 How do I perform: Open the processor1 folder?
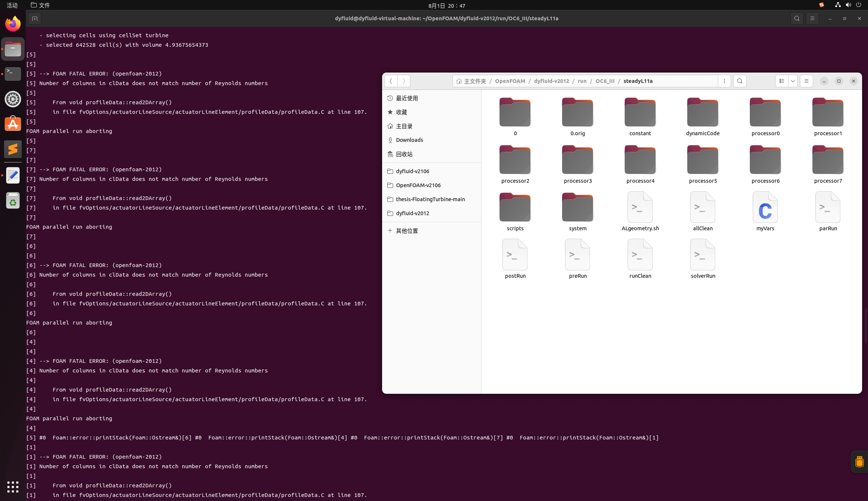(x=828, y=117)
